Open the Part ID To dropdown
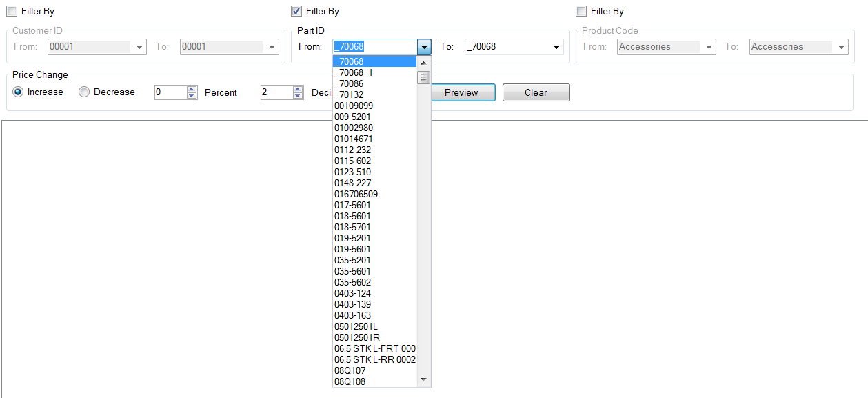 [x=556, y=47]
